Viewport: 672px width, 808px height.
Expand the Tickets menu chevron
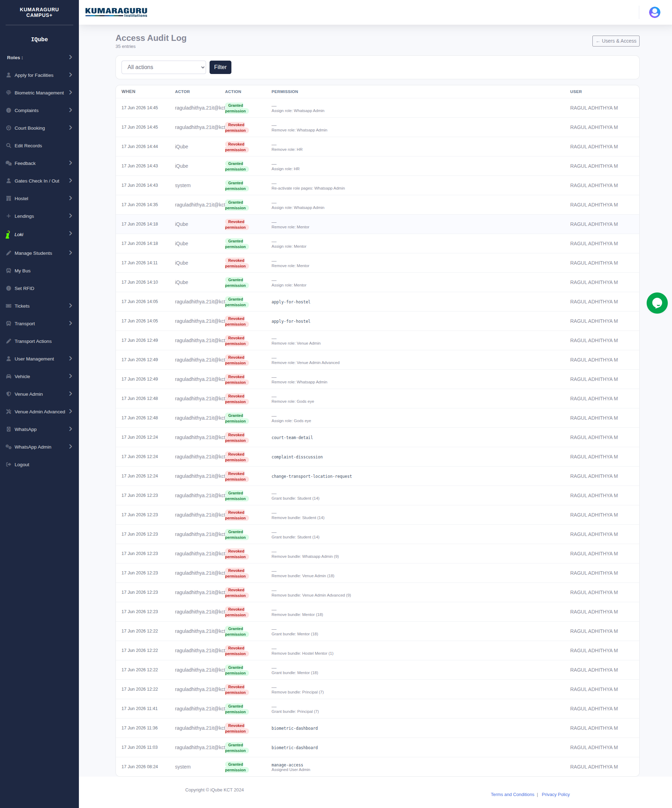pyautogui.click(x=70, y=306)
